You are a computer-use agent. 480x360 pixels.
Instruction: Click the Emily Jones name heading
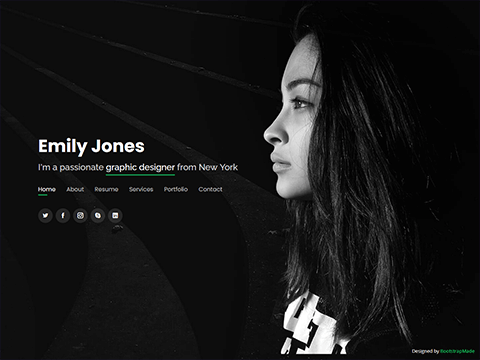pos(91,146)
